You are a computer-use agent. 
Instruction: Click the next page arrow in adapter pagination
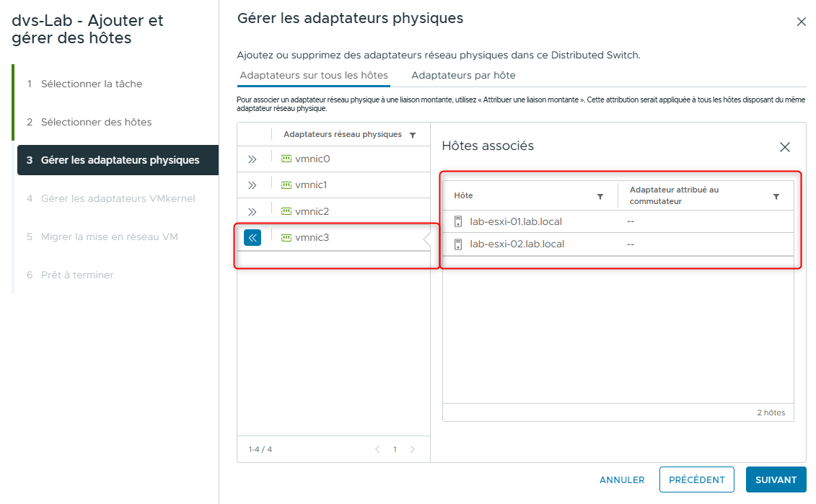coord(412,448)
